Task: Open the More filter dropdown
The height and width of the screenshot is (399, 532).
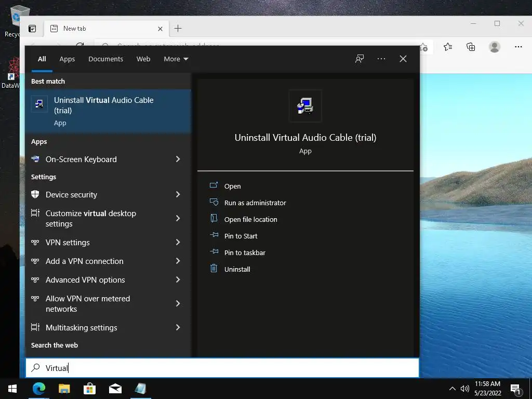Action: 176,59
